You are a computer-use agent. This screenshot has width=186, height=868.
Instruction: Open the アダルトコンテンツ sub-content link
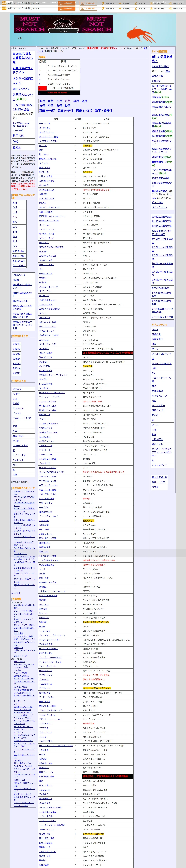pos(162,354)
